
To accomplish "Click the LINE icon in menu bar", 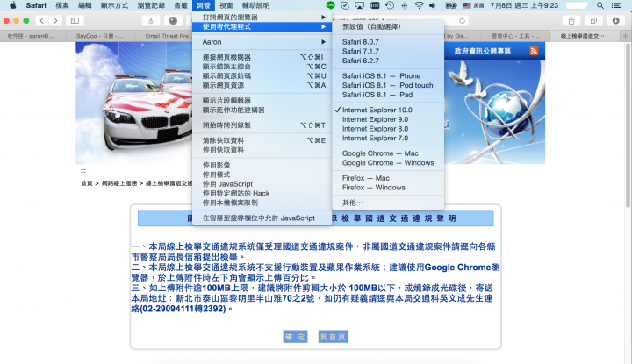I will [x=331, y=5].
